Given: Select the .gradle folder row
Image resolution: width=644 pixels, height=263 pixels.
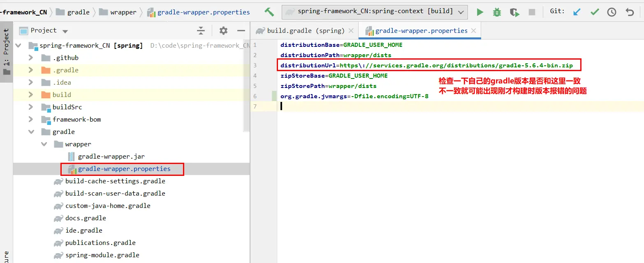Looking at the screenshot, I should (131, 70).
